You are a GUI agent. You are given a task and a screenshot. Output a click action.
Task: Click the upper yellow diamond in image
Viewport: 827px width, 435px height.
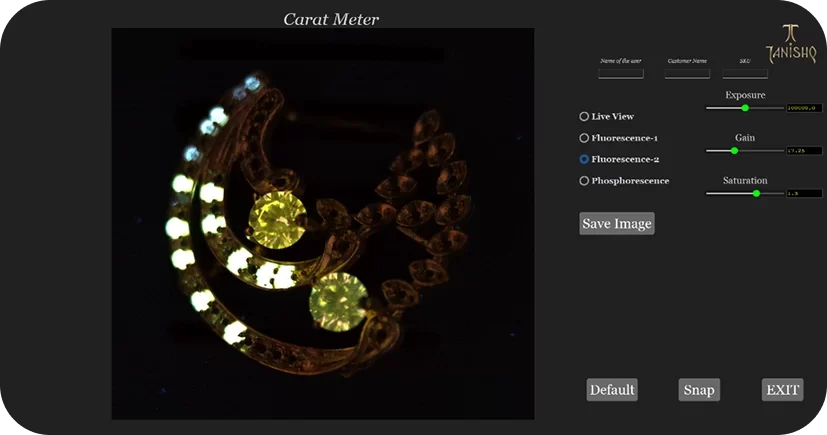276,216
